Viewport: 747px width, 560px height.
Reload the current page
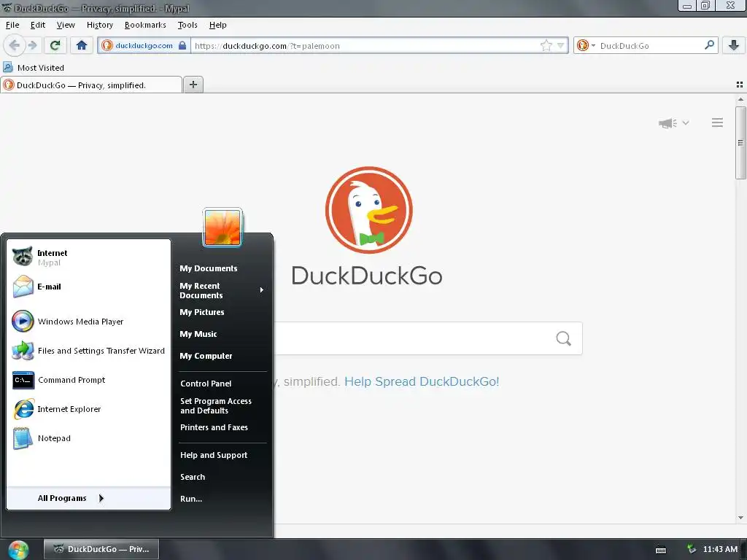(55, 45)
